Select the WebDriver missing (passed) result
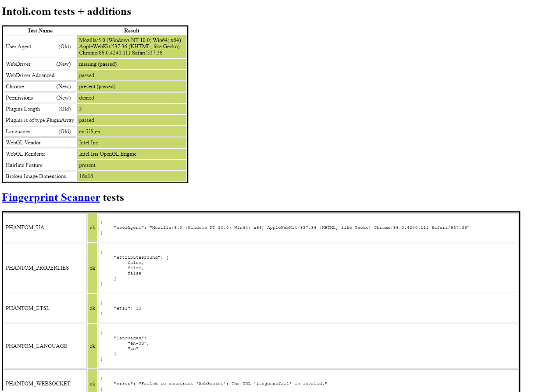The image size is (556, 392). [x=132, y=64]
